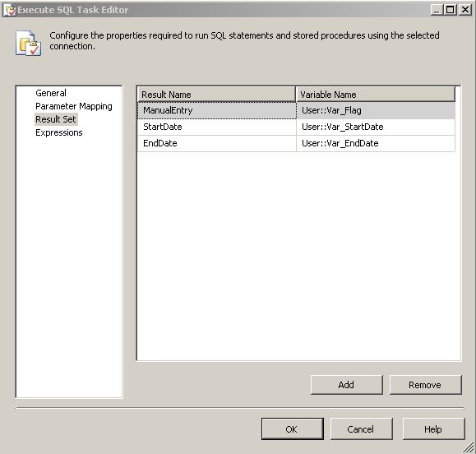Cancel the Execute SQL Task Editor
This screenshot has width=476, height=454.
click(x=361, y=429)
